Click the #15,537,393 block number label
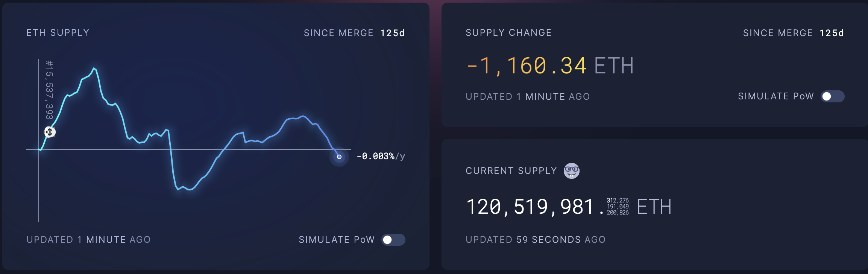This screenshot has width=868, height=274. point(49,90)
